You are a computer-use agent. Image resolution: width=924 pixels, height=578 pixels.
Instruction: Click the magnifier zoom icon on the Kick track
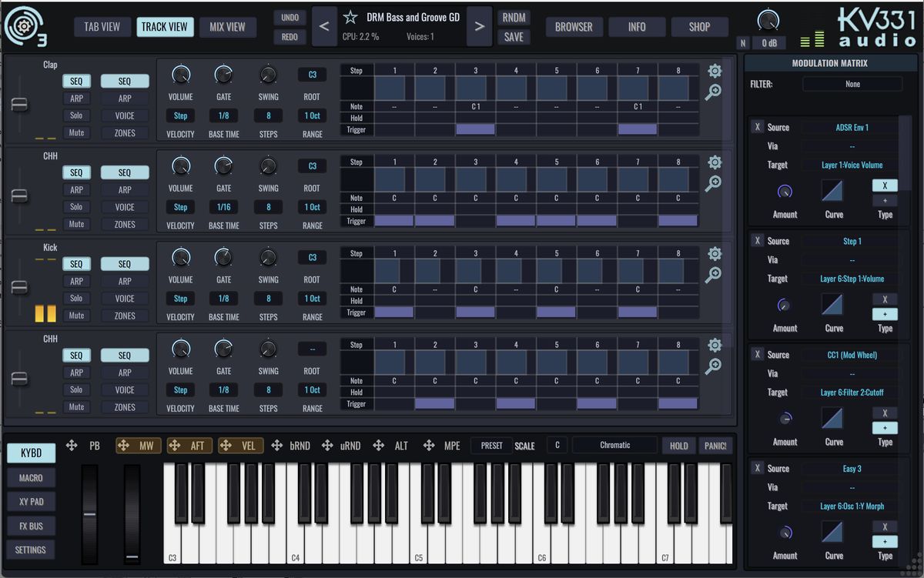(715, 274)
